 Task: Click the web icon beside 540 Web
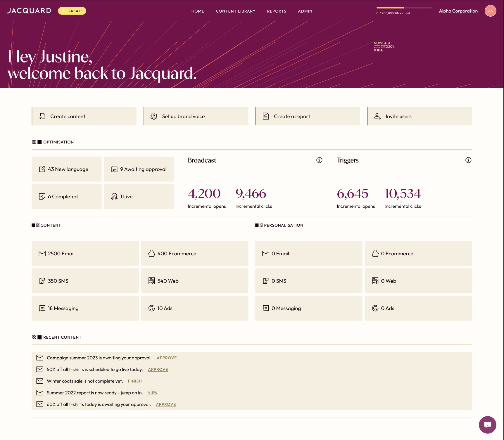tap(152, 281)
